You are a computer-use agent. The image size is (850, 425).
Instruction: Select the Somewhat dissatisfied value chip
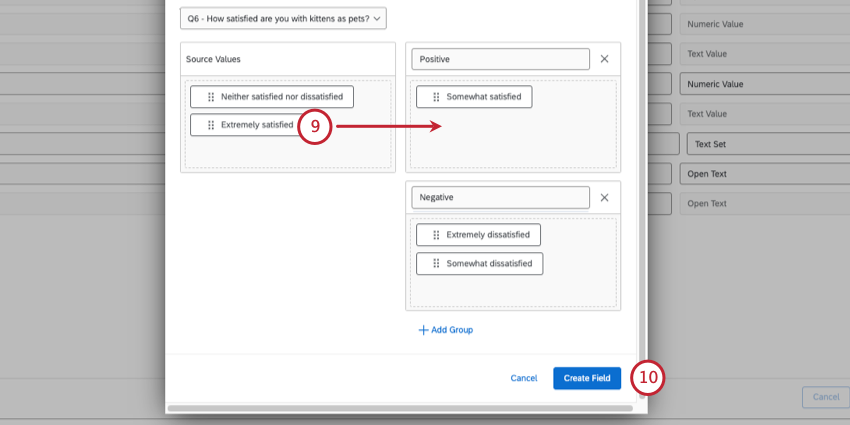point(479,263)
